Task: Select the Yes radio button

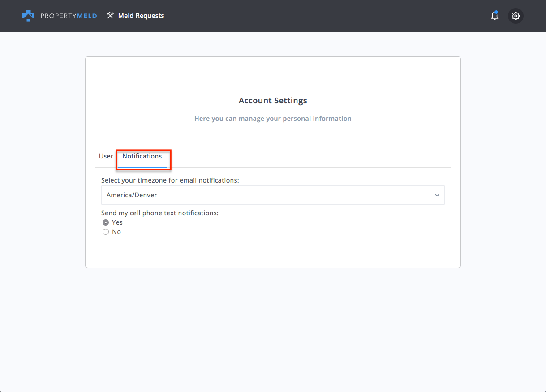Action: coord(106,222)
